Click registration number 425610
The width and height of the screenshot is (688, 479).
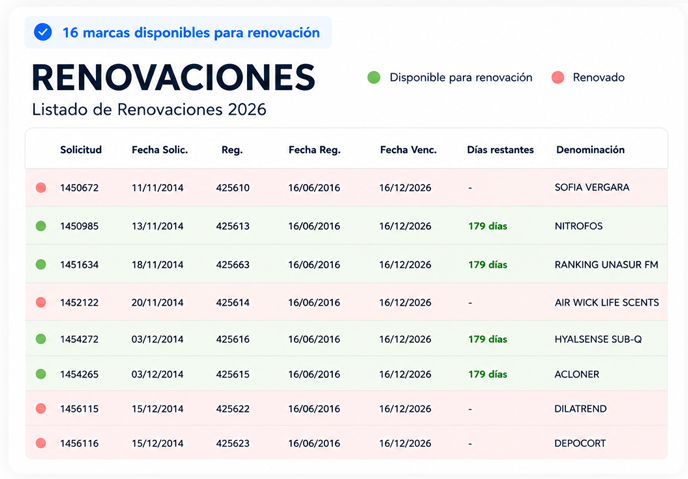coord(233,188)
